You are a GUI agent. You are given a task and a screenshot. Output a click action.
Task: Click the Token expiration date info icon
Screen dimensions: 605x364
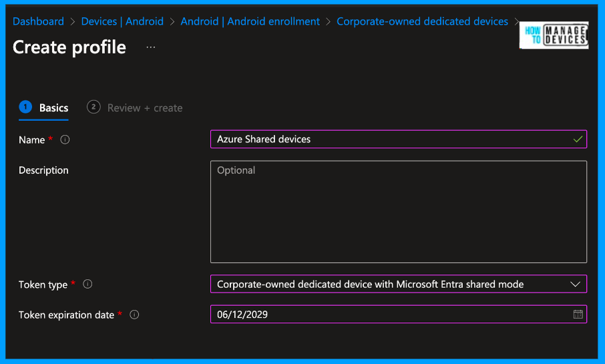134,315
